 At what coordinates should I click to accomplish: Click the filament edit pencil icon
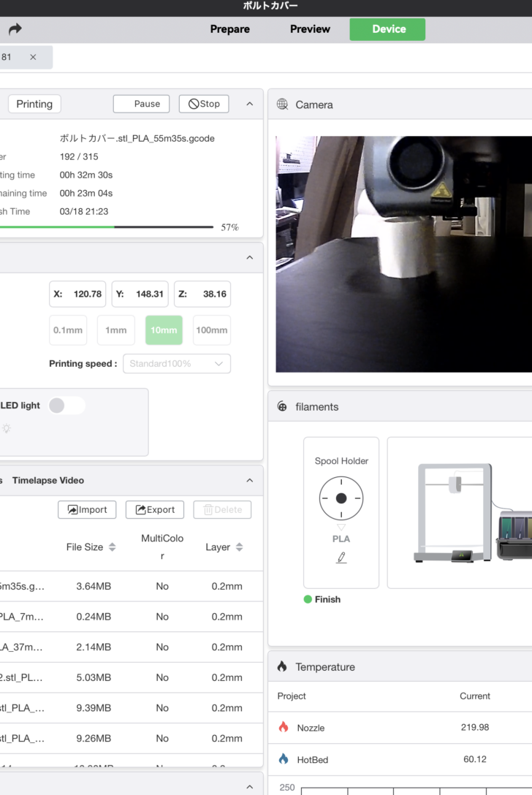tap(341, 558)
